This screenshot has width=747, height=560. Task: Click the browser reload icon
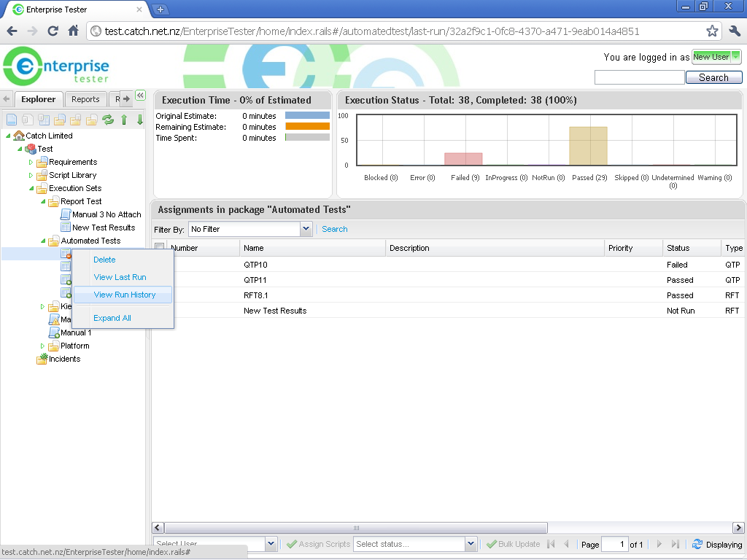53,31
